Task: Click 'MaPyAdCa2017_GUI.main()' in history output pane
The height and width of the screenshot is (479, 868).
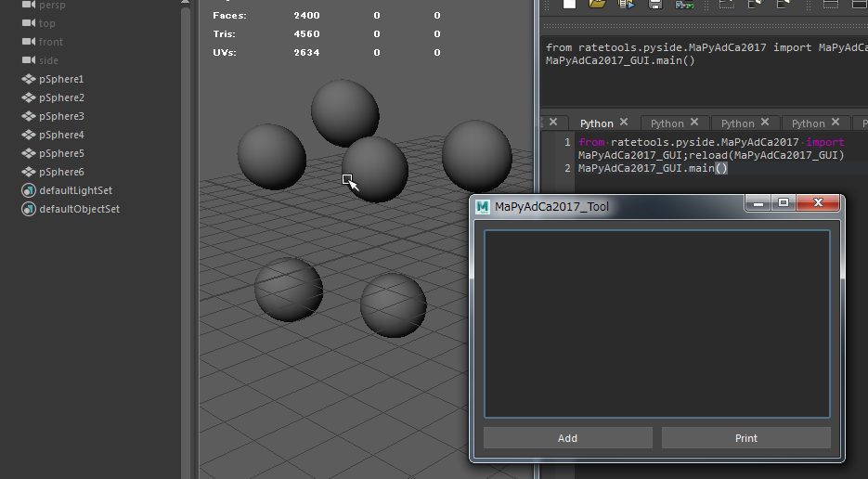Action: tap(620, 60)
